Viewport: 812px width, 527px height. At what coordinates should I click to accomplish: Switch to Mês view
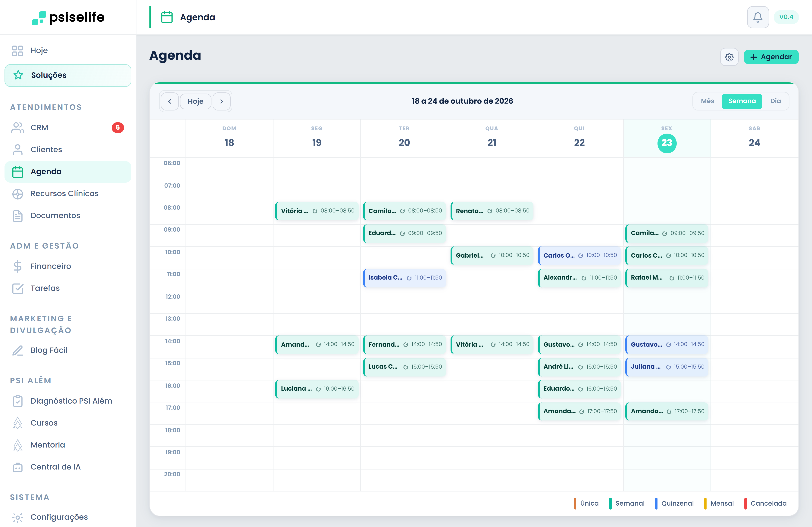pyautogui.click(x=707, y=101)
